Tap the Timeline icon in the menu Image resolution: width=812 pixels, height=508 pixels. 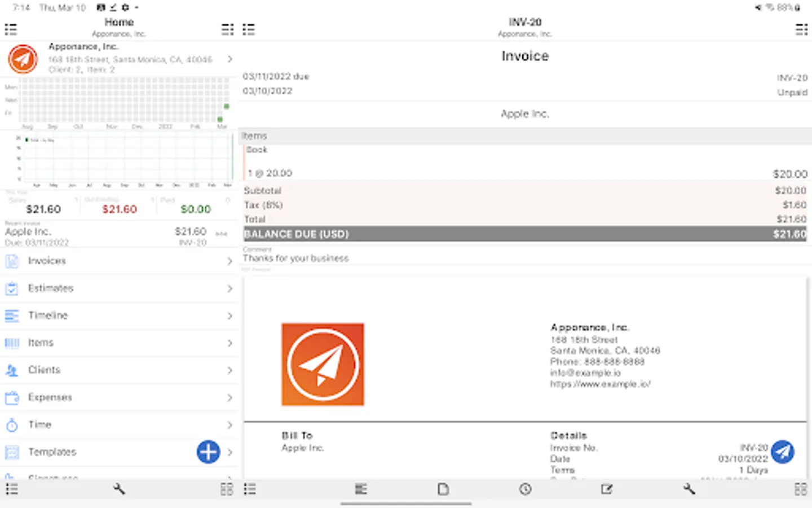click(x=12, y=316)
